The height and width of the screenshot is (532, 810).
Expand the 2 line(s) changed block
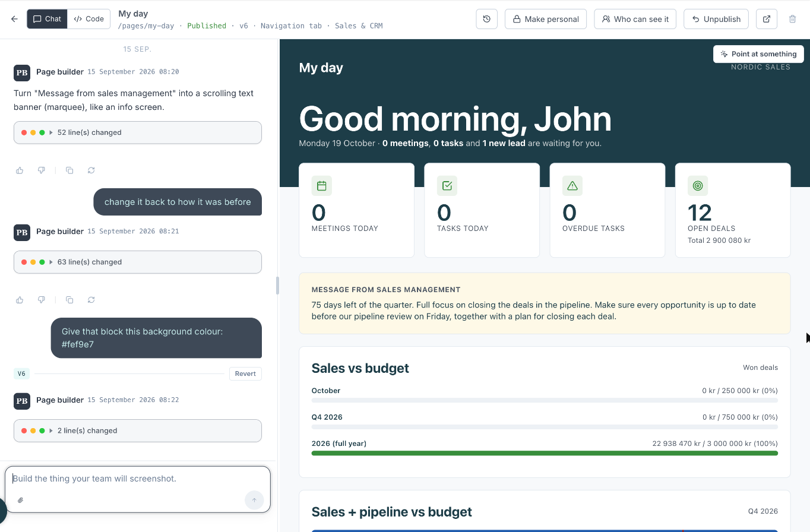(x=138, y=430)
